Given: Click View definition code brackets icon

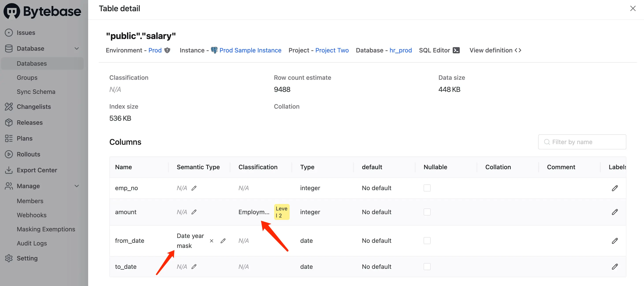Looking at the screenshot, I should 518,50.
